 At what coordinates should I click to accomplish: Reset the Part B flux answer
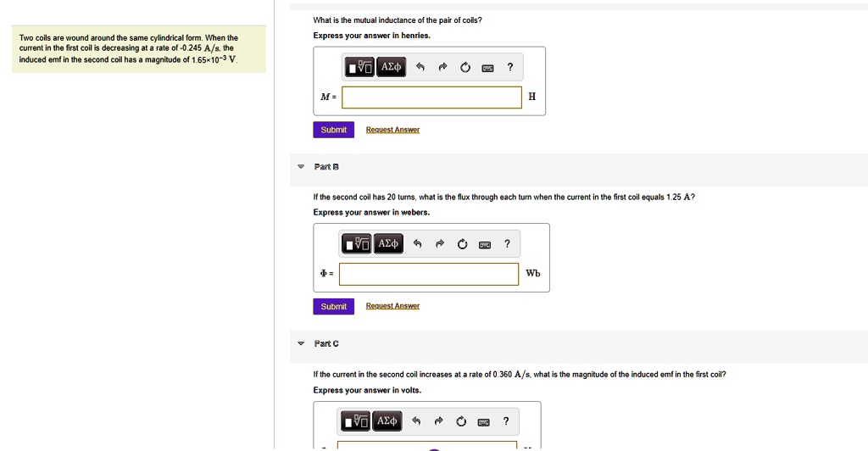pyautogui.click(x=462, y=244)
